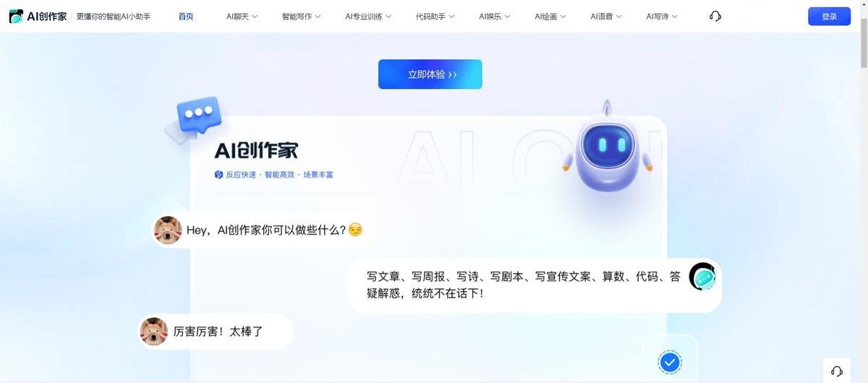
Task: Click the AI assistant avatar next to reply
Action: [x=702, y=277]
